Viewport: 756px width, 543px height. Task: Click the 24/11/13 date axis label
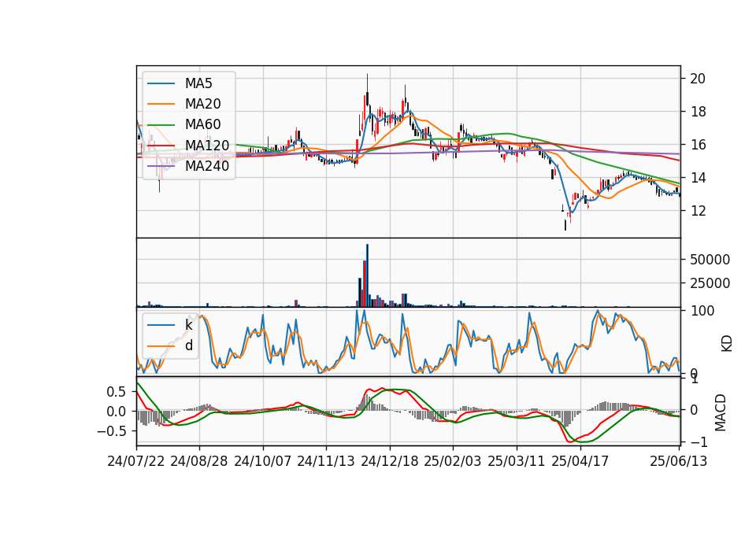point(326,461)
